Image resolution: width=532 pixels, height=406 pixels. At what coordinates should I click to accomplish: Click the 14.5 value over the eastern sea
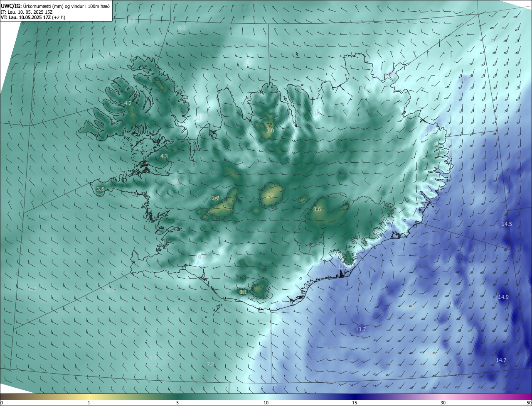[x=507, y=224]
